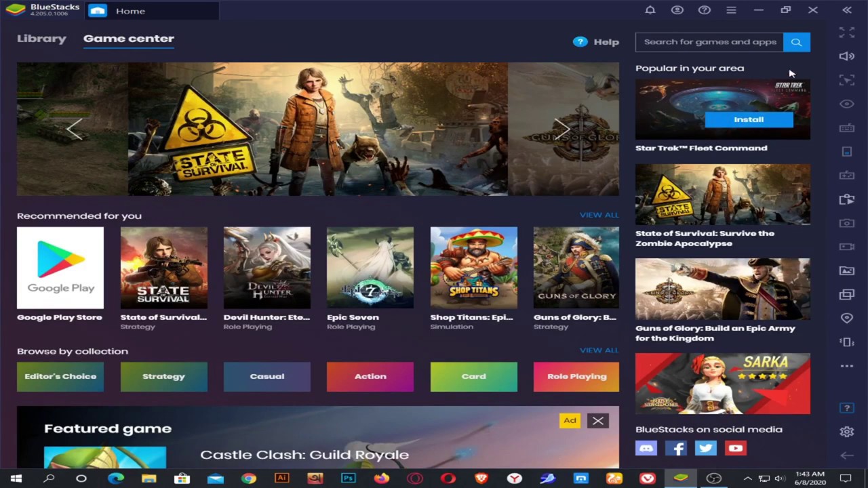Open Guns of Glory recommended tile

pyautogui.click(x=576, y=278)
